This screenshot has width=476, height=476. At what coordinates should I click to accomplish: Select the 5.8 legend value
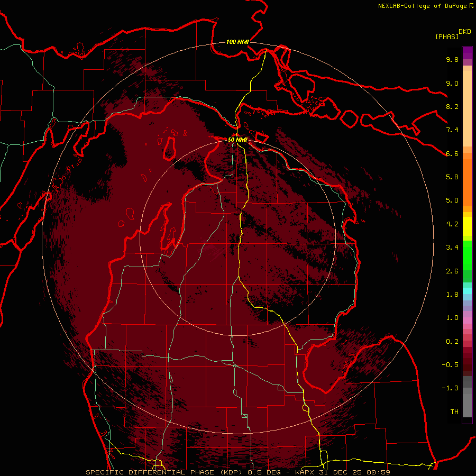[x=452, y=177]
